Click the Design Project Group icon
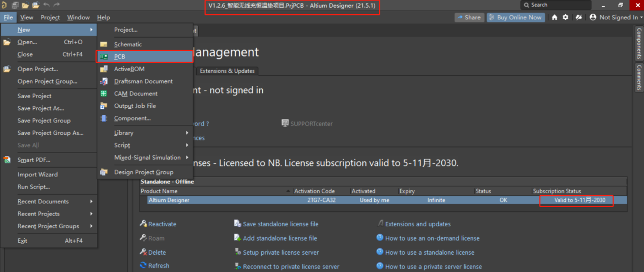Screen dimensions: 644x272 coord(104,172)
